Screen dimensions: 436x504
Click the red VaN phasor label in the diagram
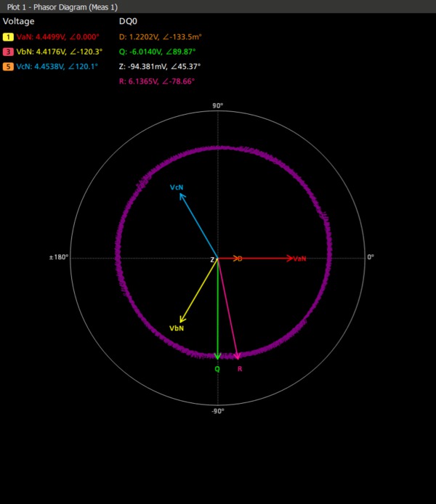(299, 259)
